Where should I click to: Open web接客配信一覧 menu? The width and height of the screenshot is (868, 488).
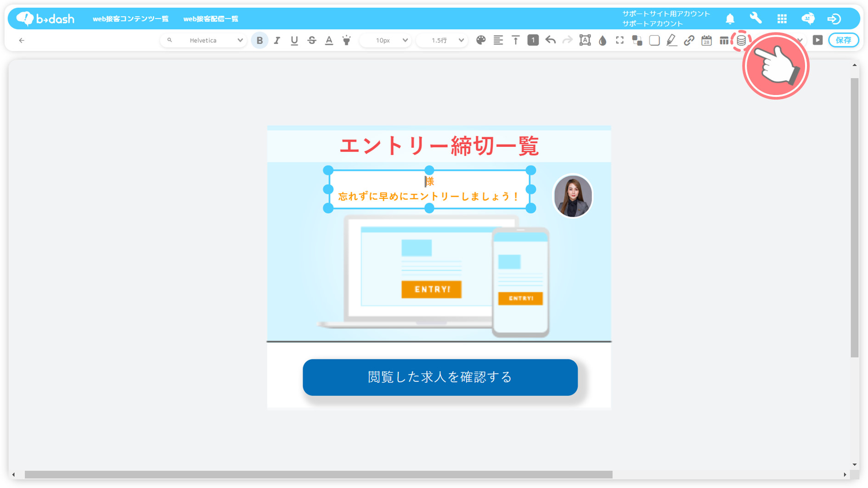pyautogui.click(x=211, y=19)
